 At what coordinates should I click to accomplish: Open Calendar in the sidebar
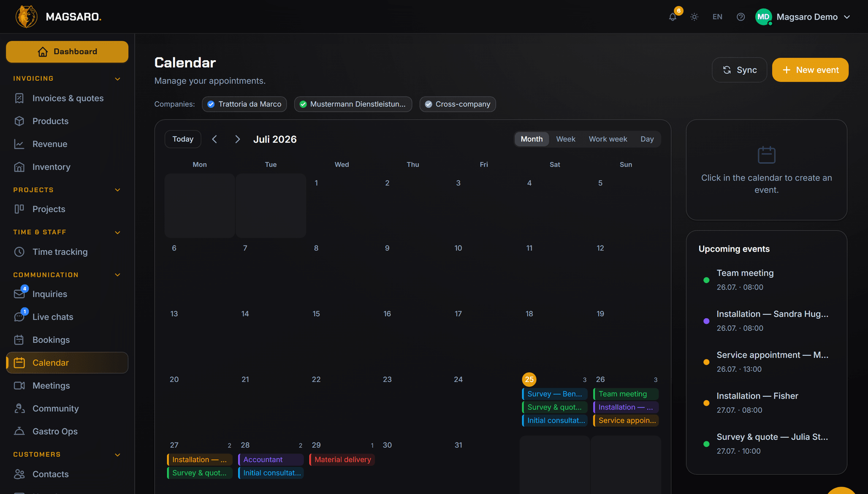pyautogui.click(x=67, y=363)
